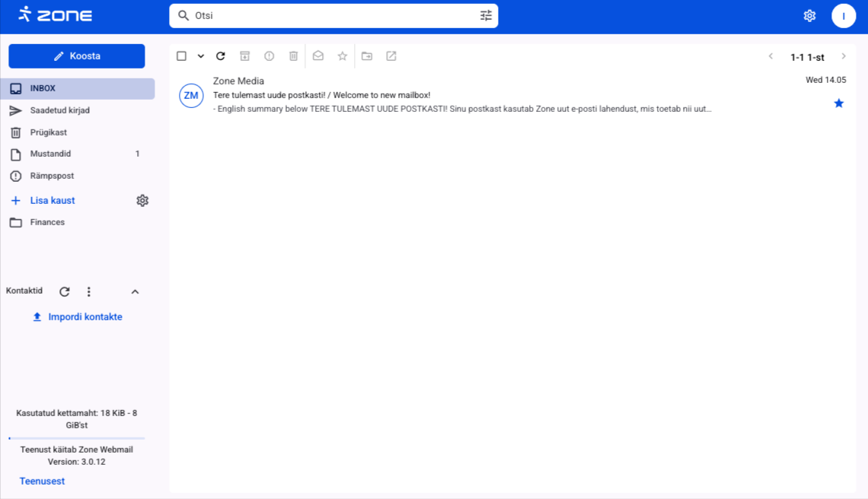Open the settings gear in the top bar

[x=809, y=16]
